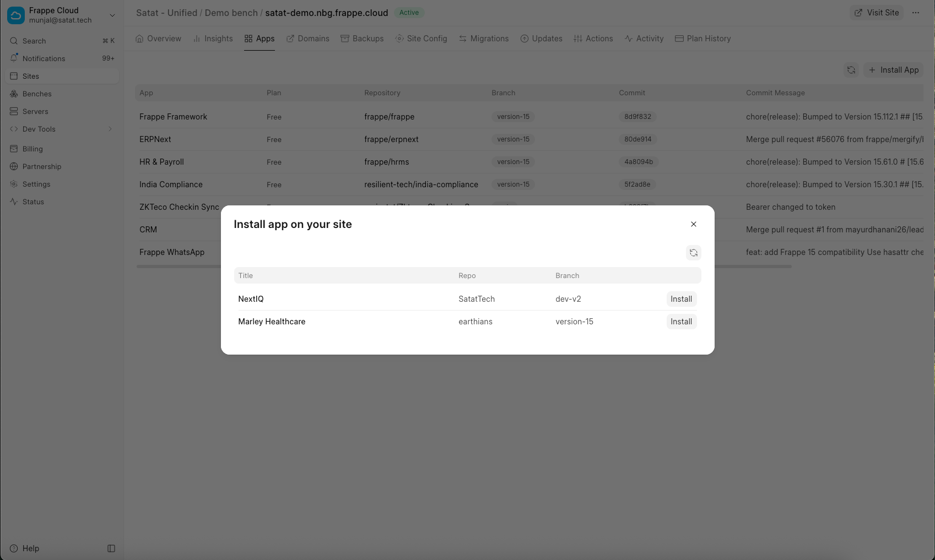The height and width of the screenshot is (560, 935).
Task: Close the Install app dialog
Action: pos(694,224)
